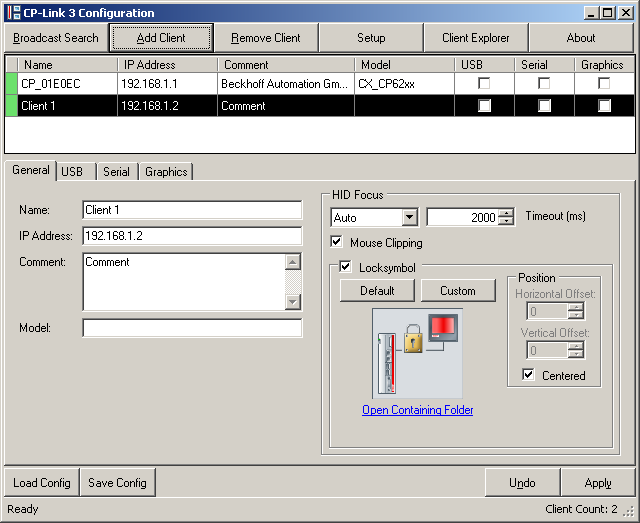Click Remove Client in the toolbar

point(266,38)
